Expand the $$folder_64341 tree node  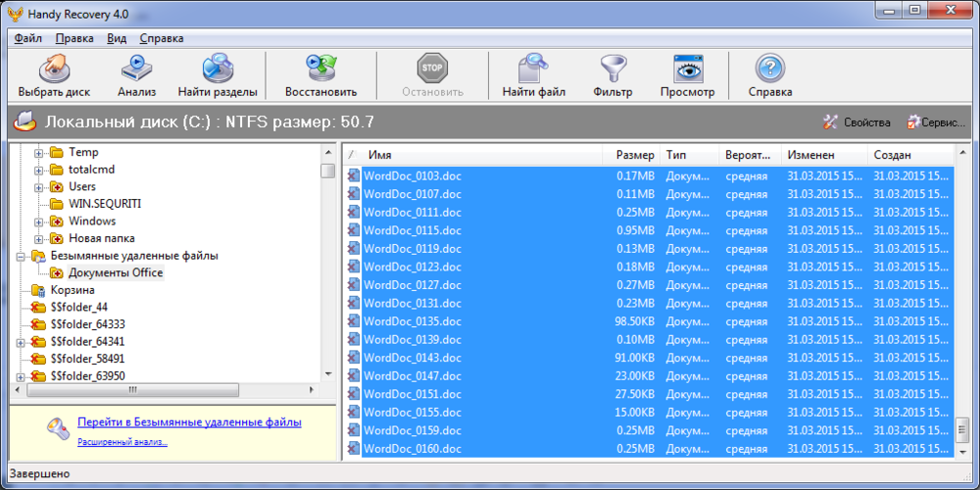[x=23, y=342]
